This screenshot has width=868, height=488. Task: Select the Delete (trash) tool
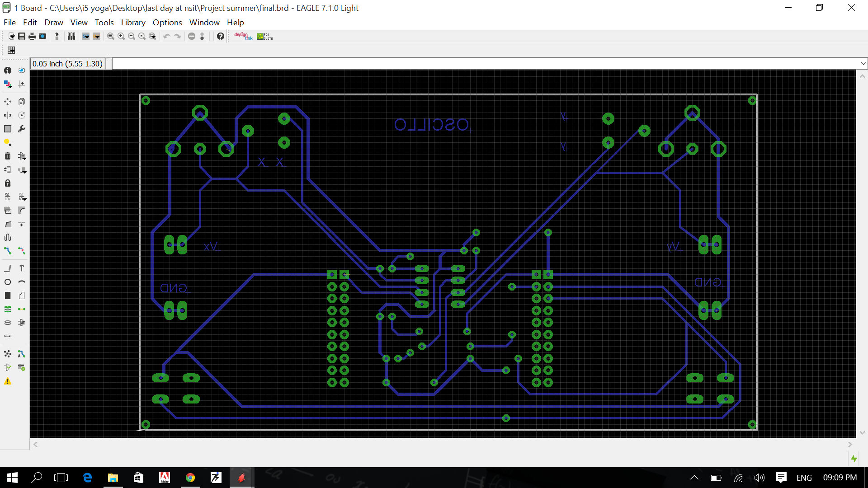tap(8, 156)
